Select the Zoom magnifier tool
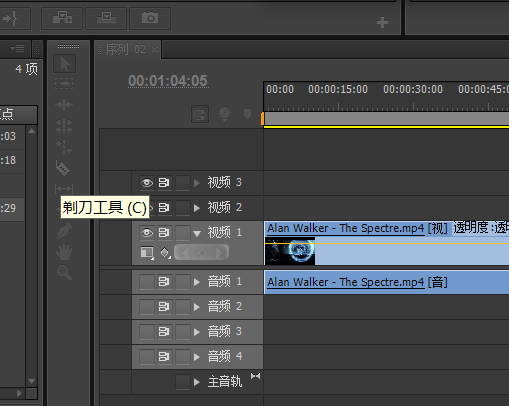The height and width of the screenshot is (406, 509). click(64, 272)
